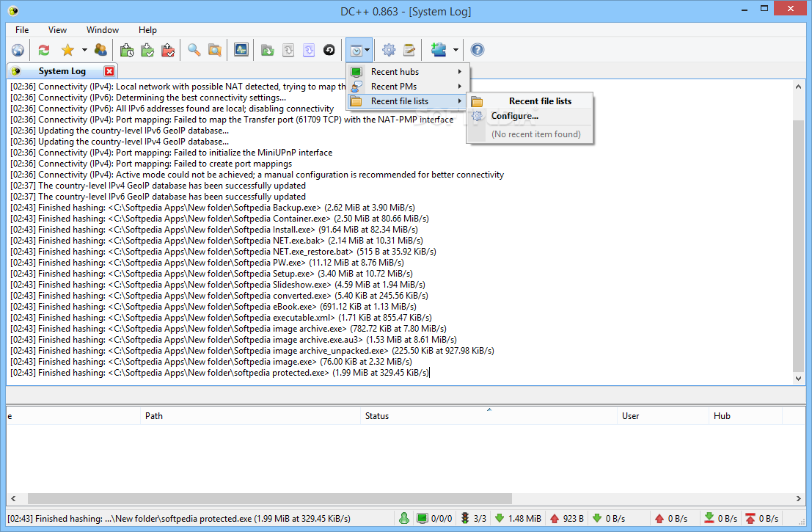This screenshot has width=812, height=532.
Task: Open the Public Hubs globe icon
Action: click(18, 50)
